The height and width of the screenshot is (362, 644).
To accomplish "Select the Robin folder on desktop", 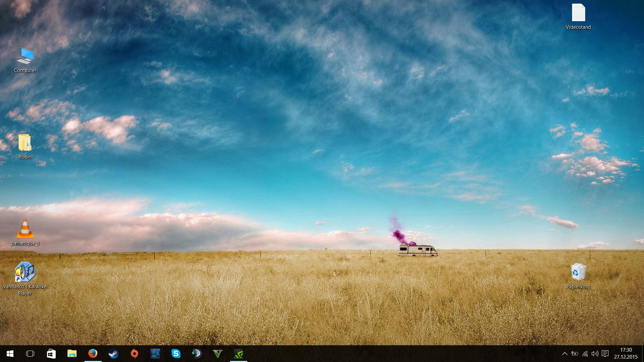I will (25, 147).
